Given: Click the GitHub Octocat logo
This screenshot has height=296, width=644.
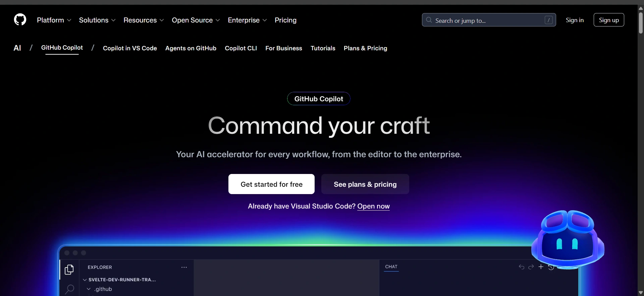Looking at the screenshot, I should tap(20, 20).
